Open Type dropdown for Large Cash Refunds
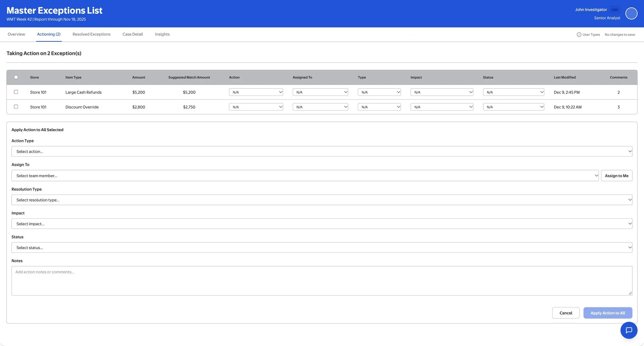Viewport: 644px width, 346px height. pyautogui.click(x=379, y=92)
